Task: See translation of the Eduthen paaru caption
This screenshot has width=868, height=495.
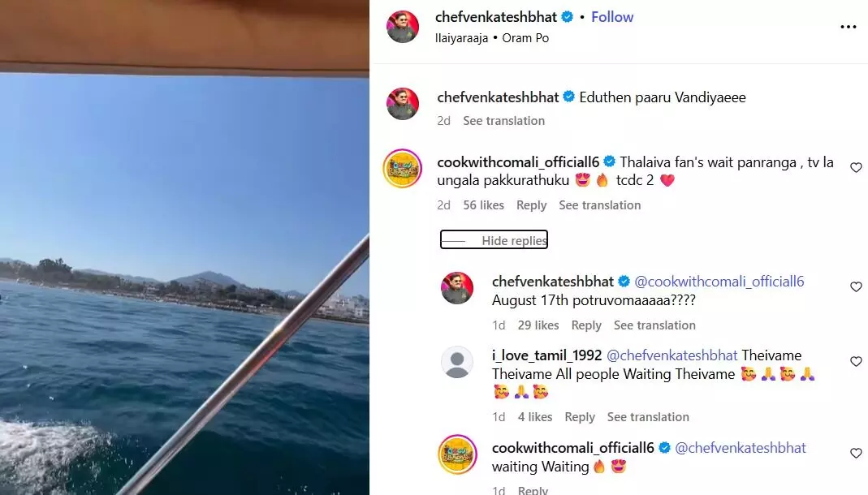Action: [503, 121]
